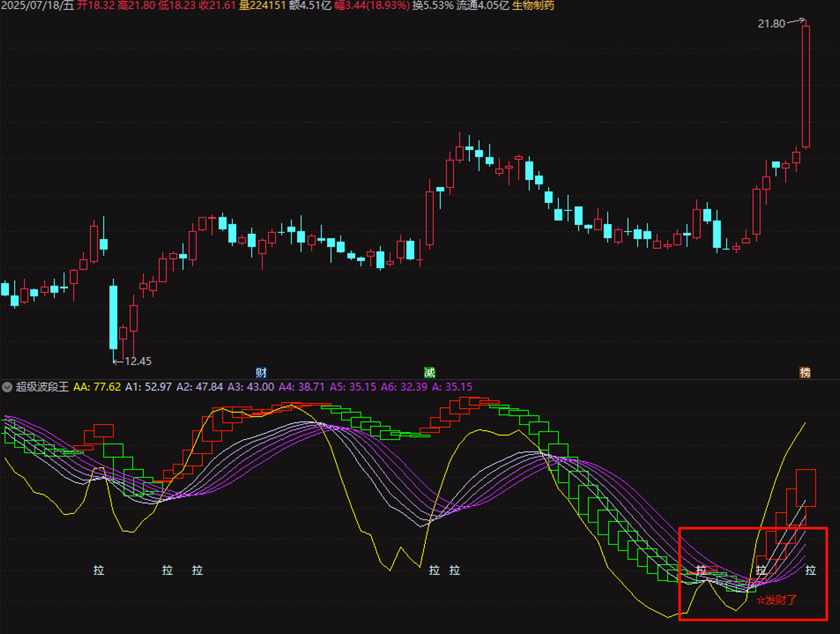Click the AA: 77.62 yellow indicator value
This screenshot has height=634, width=840.
pyautogui.click(x=97, y=387)
